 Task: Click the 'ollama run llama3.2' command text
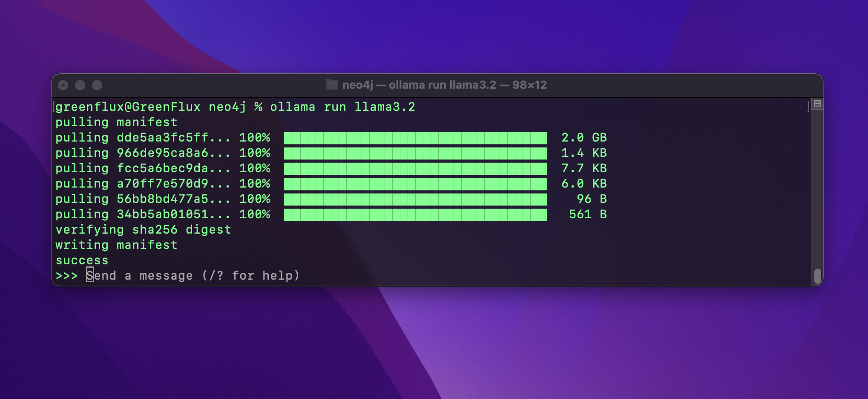[x=342, y=107]
